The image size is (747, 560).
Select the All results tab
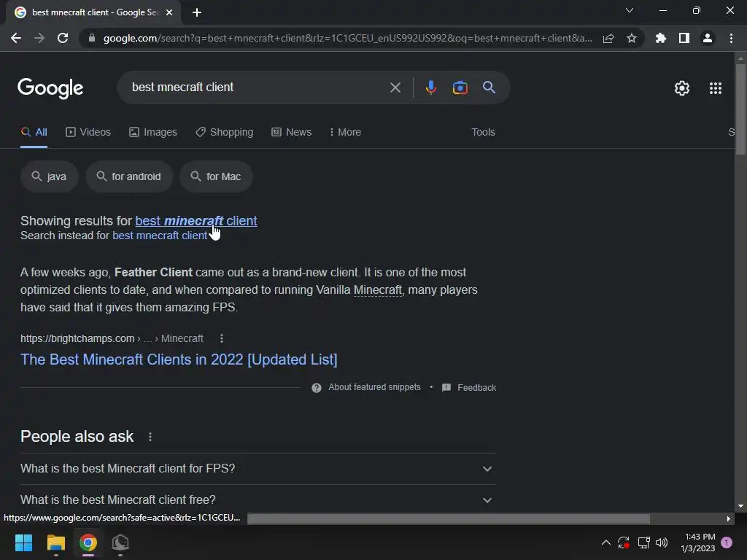pyautogui.click(x=34, y=133)
